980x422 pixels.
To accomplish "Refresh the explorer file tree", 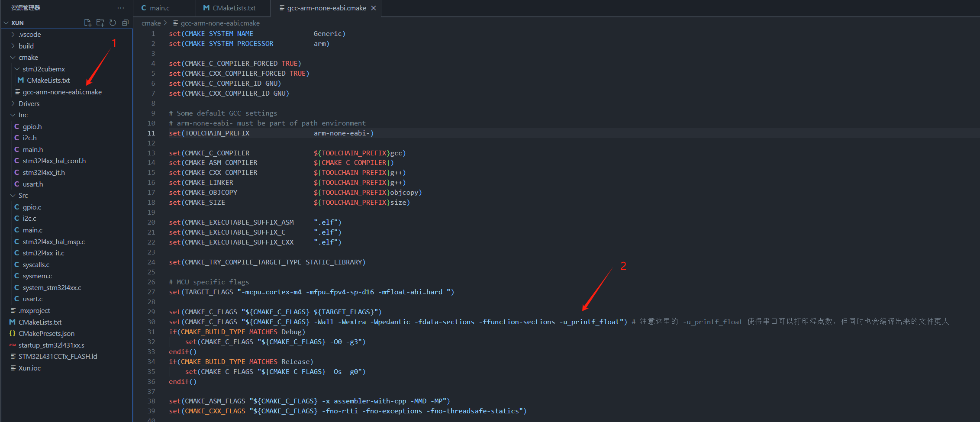I will pyautogui.click(x=113, y=23).
